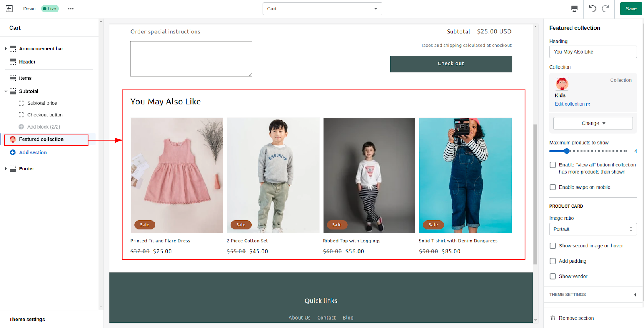Click the exit editor back icon
The width and height of the screenshot is (644, 328).
(9, 8)
